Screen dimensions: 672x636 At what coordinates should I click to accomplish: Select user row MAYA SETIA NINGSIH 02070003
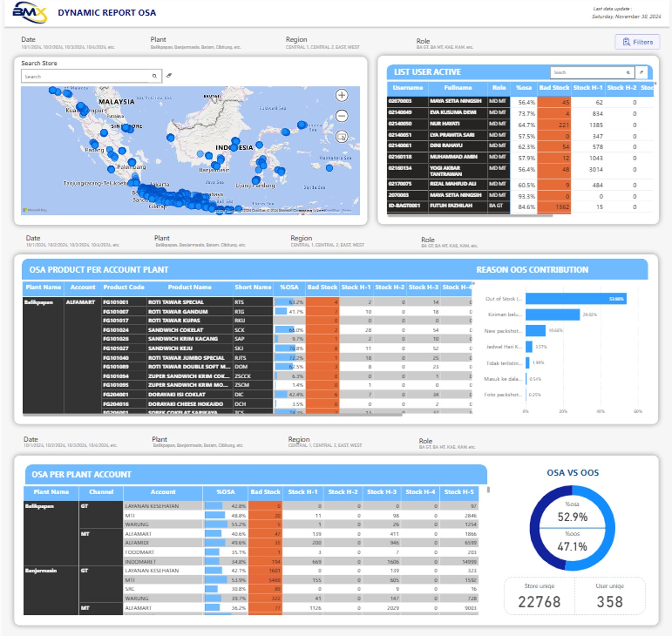click(456, 102)
